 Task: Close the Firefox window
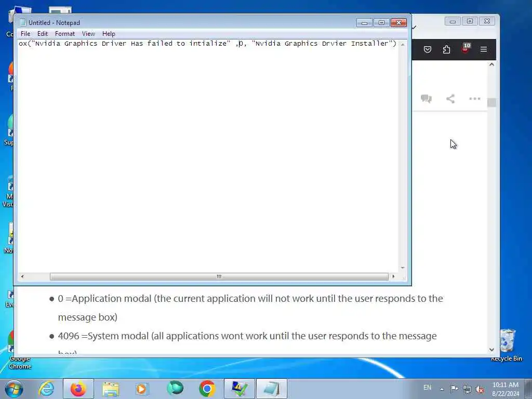[487, 21]
